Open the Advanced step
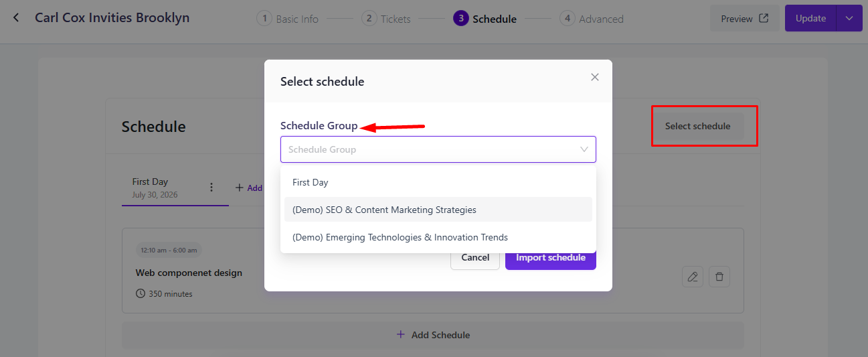The width and height of the screenshot is (868, 357). point(592,19)
